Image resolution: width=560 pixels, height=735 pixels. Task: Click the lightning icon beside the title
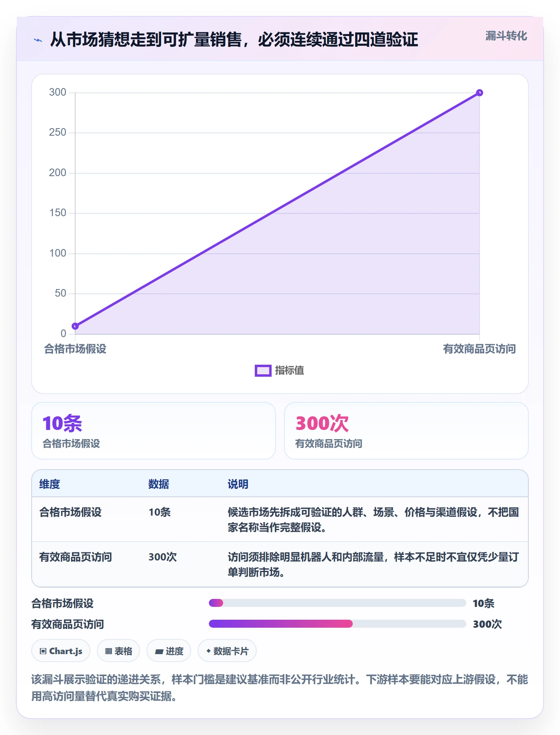[38, 40]
